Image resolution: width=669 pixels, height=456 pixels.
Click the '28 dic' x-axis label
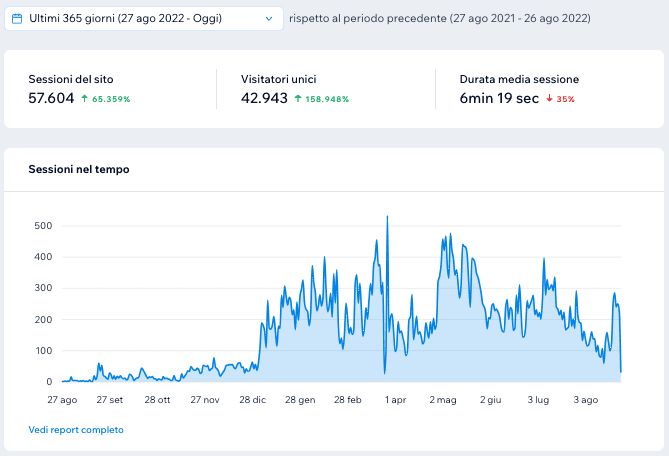click(253, 400)
